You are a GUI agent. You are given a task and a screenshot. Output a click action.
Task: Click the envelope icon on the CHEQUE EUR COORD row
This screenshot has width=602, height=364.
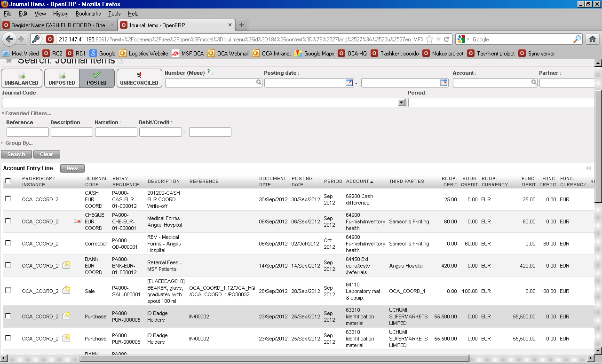[78, 220]
